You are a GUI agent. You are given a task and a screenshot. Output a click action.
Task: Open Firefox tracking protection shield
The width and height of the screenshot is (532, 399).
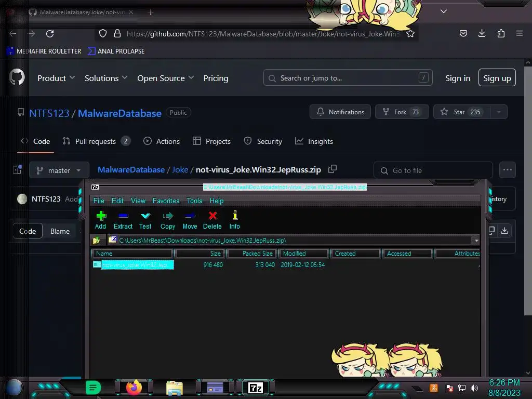click(x=103, y=34)
